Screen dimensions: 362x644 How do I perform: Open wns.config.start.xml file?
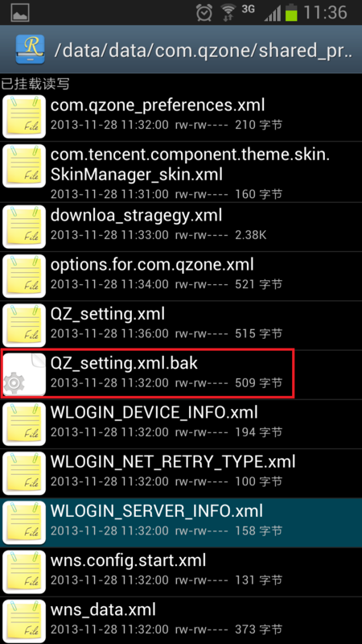click(x=181, y=572)
